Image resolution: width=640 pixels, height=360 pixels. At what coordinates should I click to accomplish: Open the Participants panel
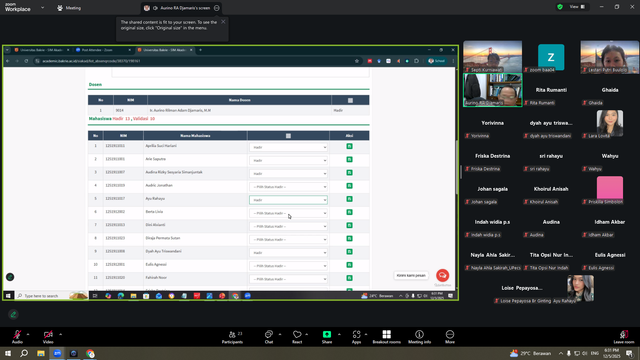click(x=232, y=337)
